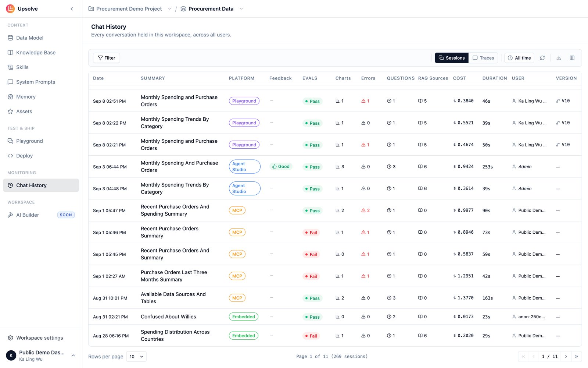The height and width of the screenshot is (368, 588).
Task: Click the page number field 1 / 11
Action: tap(550, 356)
